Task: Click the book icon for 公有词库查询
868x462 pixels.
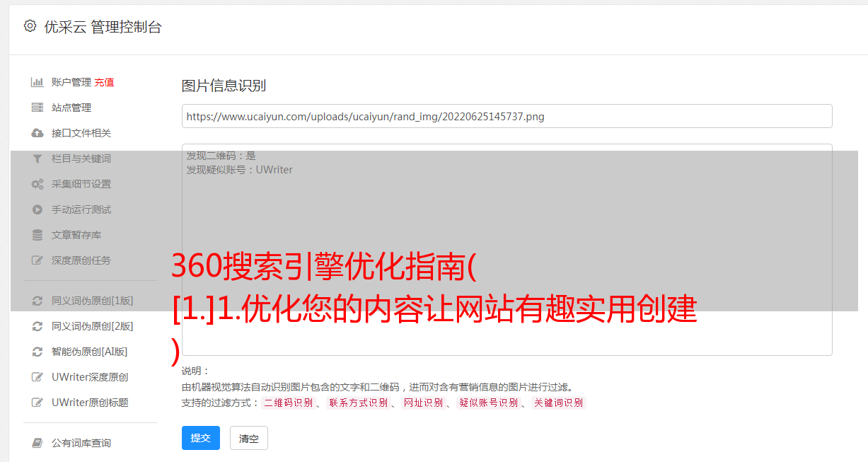Action: tap(37, 443)
